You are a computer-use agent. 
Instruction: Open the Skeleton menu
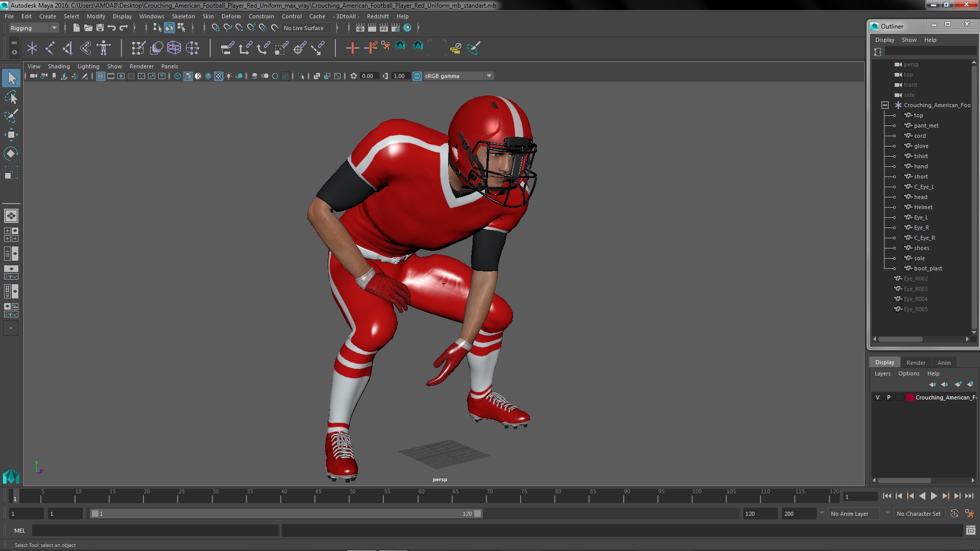(183, 16)
